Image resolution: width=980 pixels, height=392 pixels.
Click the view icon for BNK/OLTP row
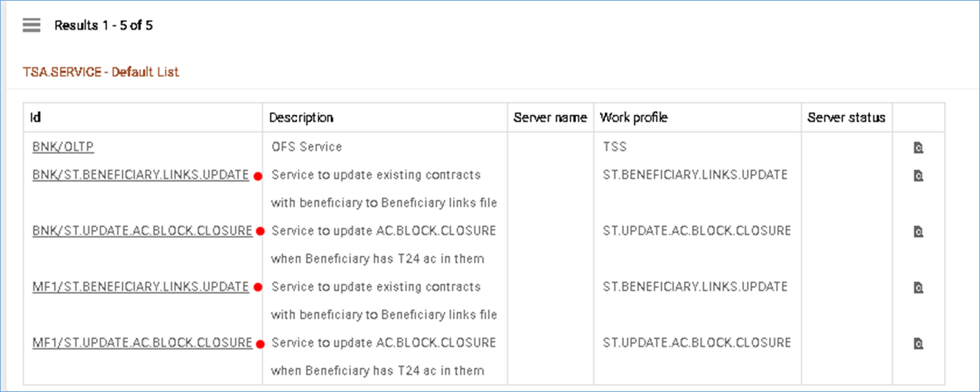point(918,148)
